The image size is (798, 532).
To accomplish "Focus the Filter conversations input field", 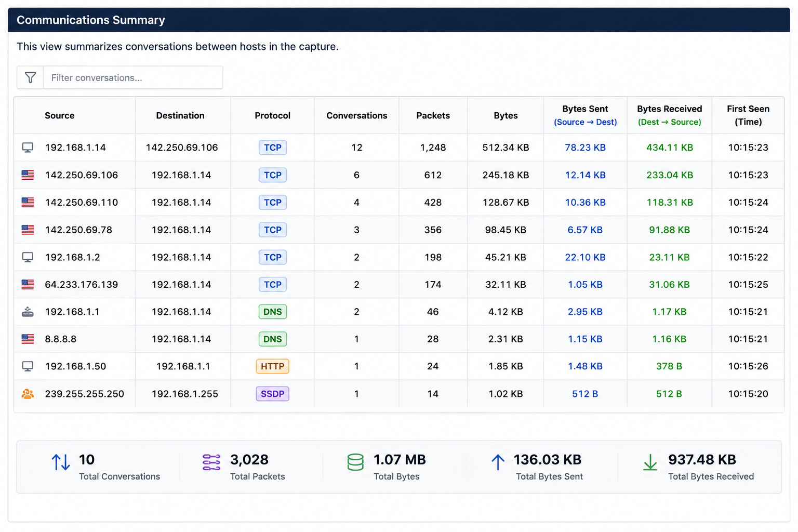I will [x=133, y=77].
